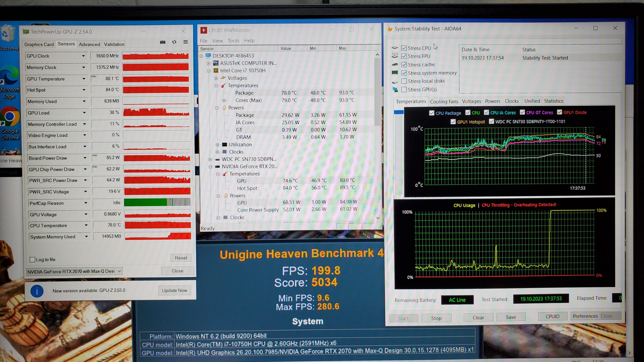Click the GPU-Z refresh sensors icon
This screenshot has height=362, width=644.
174,42
